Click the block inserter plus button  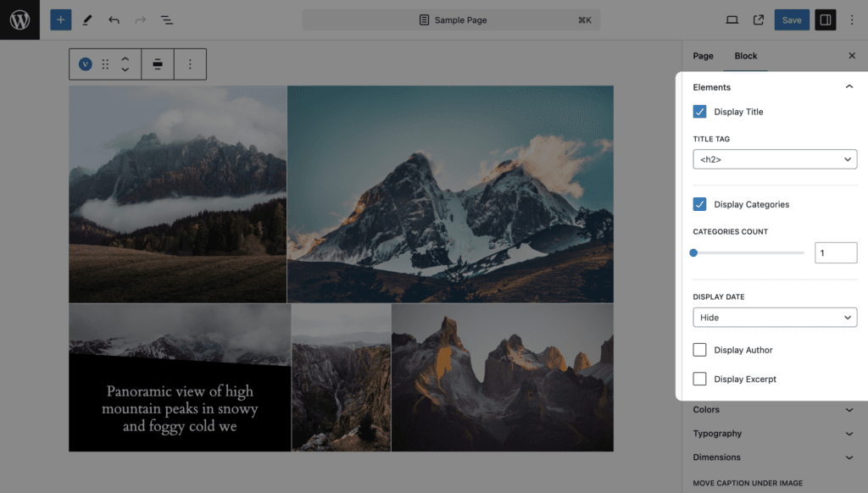61,20
